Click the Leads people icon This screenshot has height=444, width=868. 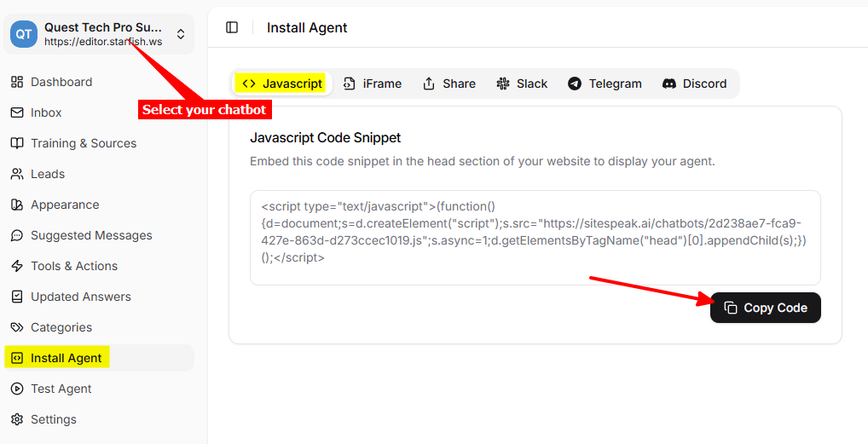(x=16, y=174)
